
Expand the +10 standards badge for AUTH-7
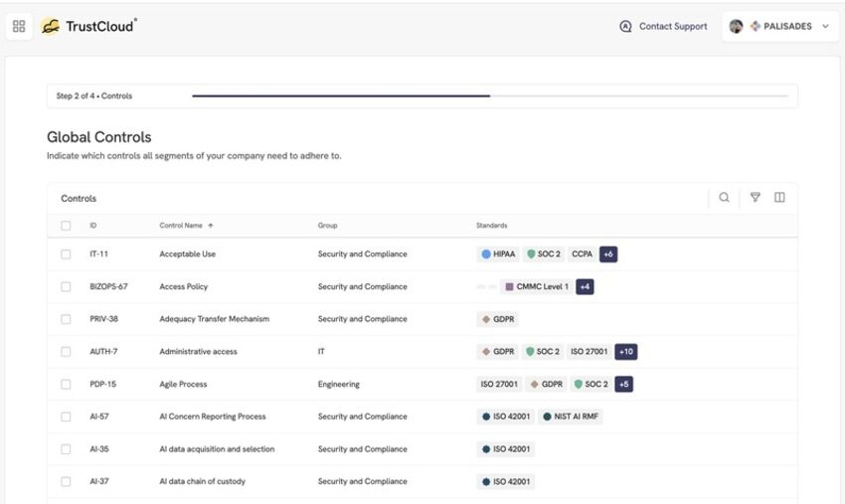(x=625, y=352)
